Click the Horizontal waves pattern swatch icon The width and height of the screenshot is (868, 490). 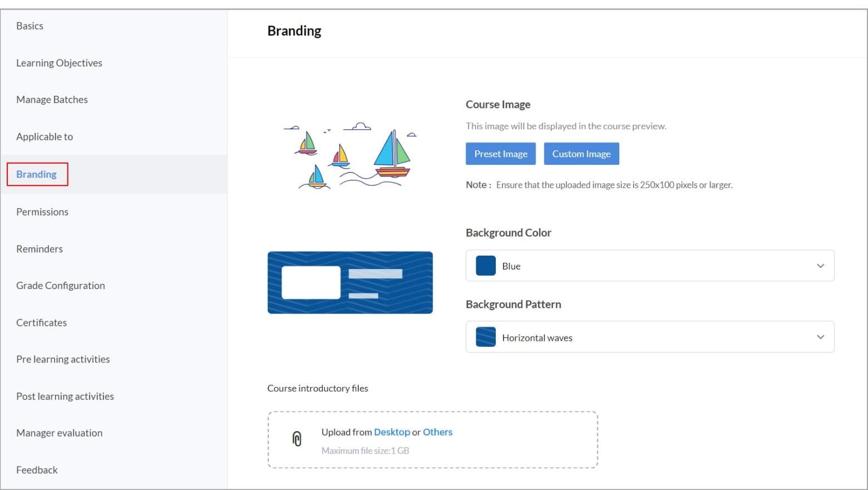click(486, 337)
